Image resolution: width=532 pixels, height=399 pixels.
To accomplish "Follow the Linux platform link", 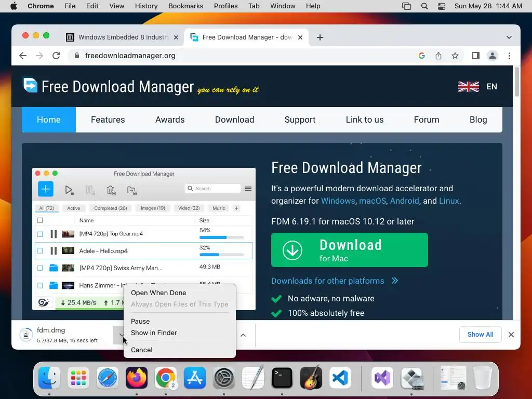I will pyautogui.click(x=449, y=201).
